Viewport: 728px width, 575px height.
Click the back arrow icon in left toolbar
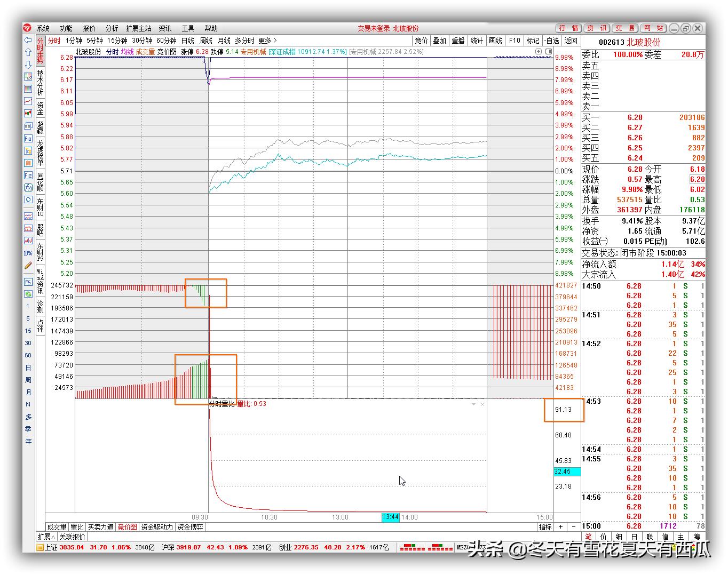coord(28,40)
